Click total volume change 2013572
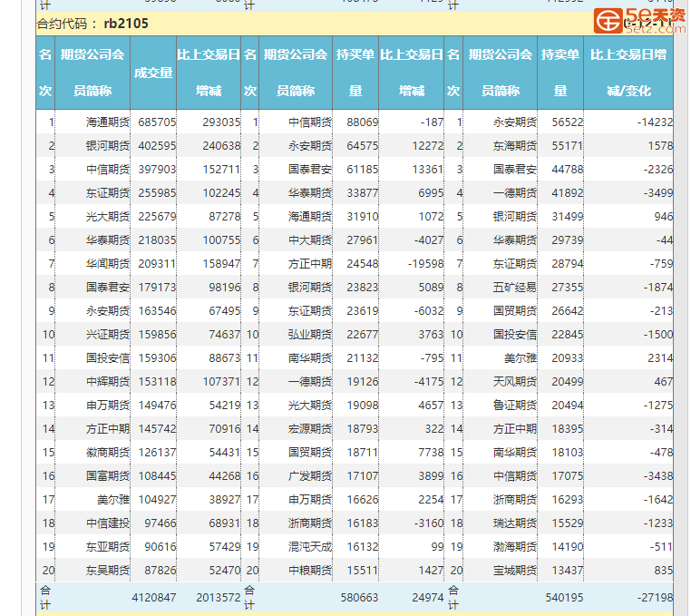 coord(219,598)
